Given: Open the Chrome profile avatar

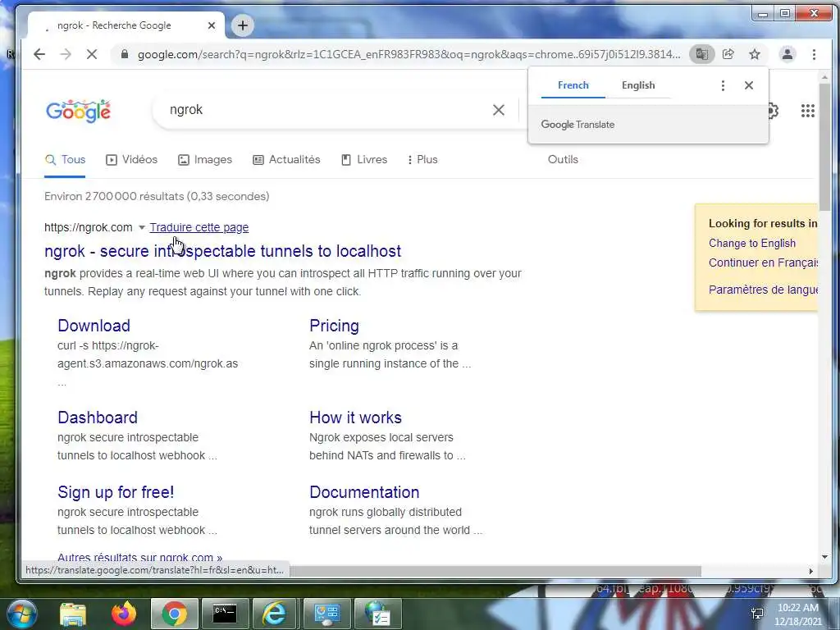Looking at the screenshot, I should (787, 54).
